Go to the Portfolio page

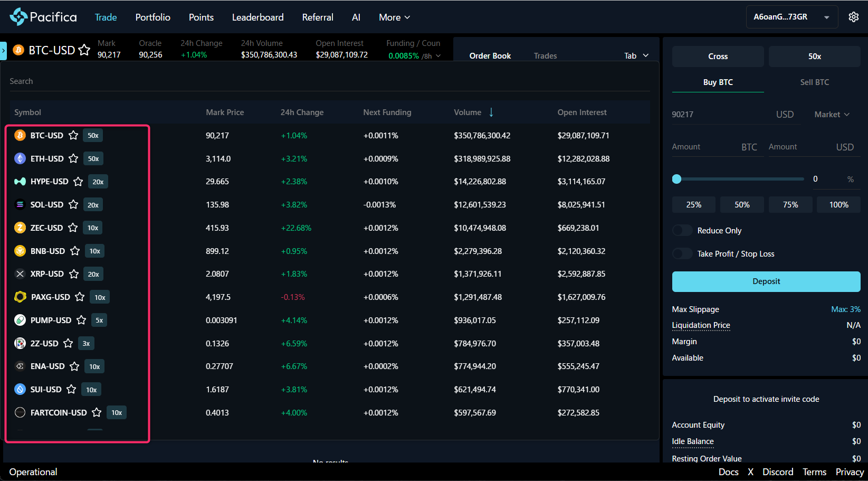click(x=152, y=17)
